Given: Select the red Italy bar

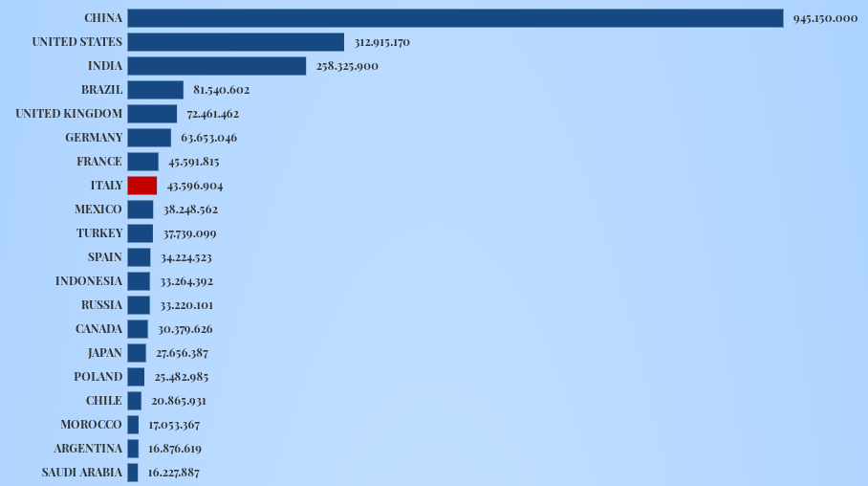Looking at the screenshot, I should (x=141, y=186).
